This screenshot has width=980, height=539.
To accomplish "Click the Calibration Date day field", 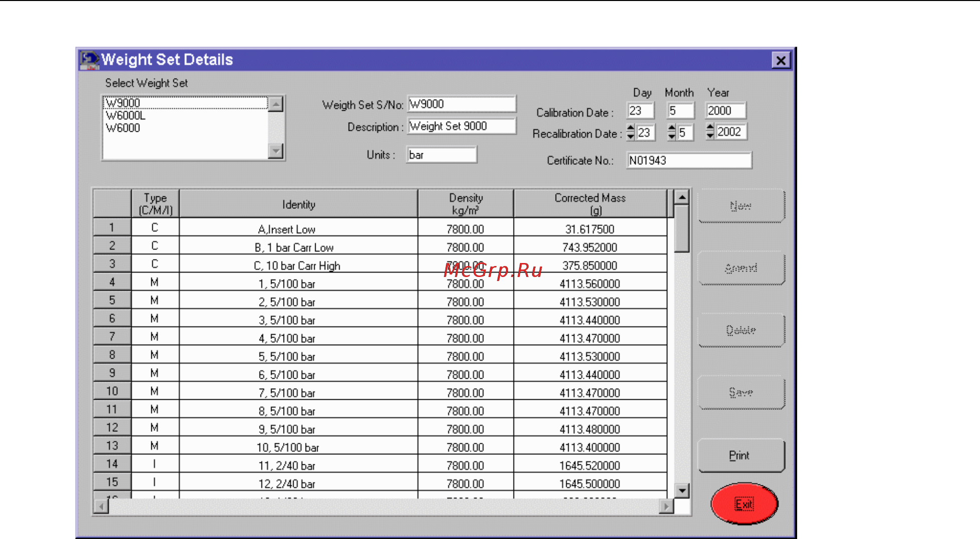I will coord(640,110).
